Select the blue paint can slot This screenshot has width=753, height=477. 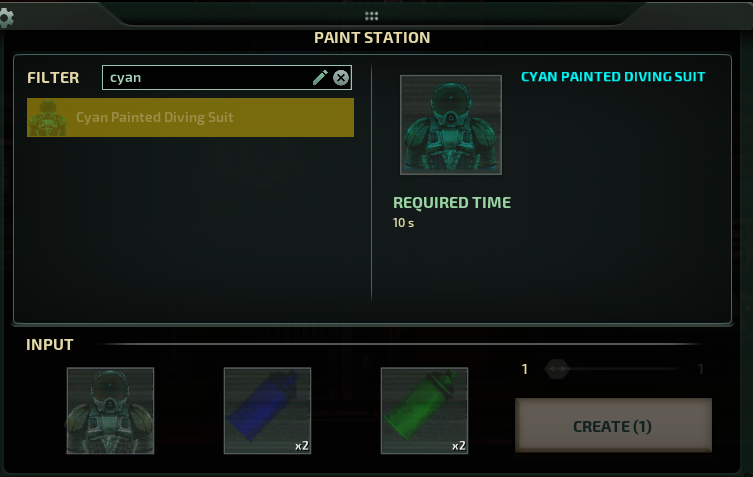(x=267, y=411)
